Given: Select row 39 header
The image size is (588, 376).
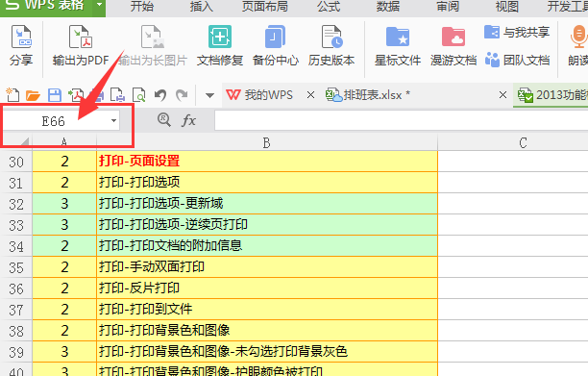Looking at the screenshot, I should click(16, 352).
